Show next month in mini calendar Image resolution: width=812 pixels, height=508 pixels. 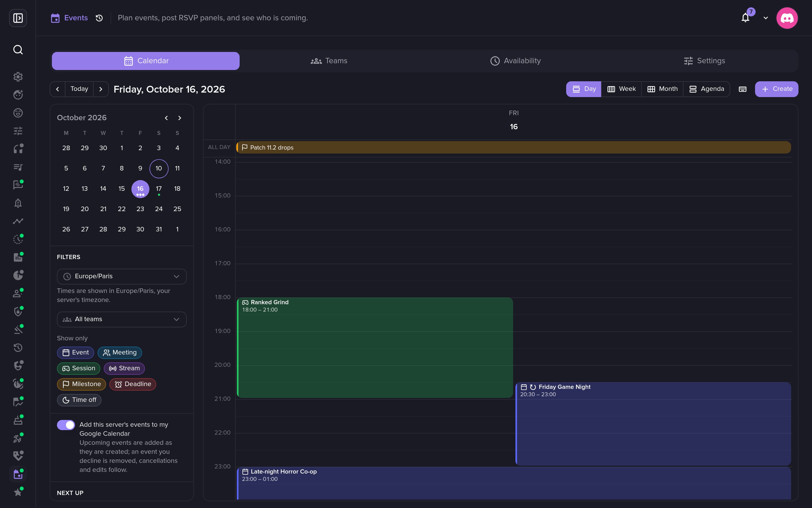click(x=180, y=118)
